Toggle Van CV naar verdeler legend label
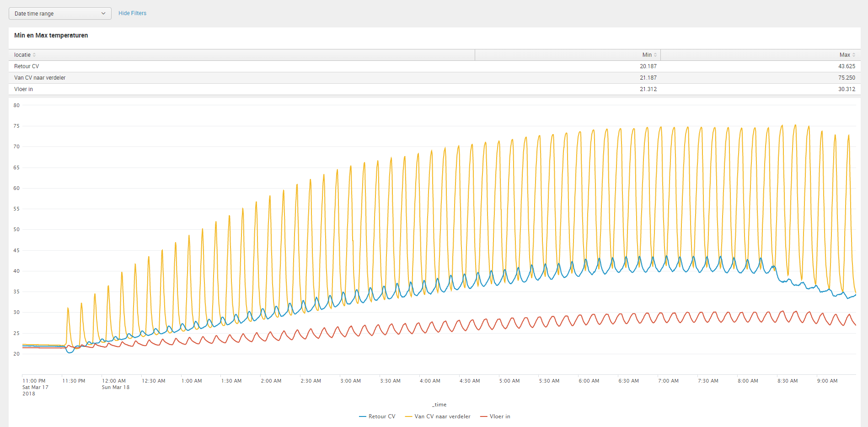 (x=442, y=416)
